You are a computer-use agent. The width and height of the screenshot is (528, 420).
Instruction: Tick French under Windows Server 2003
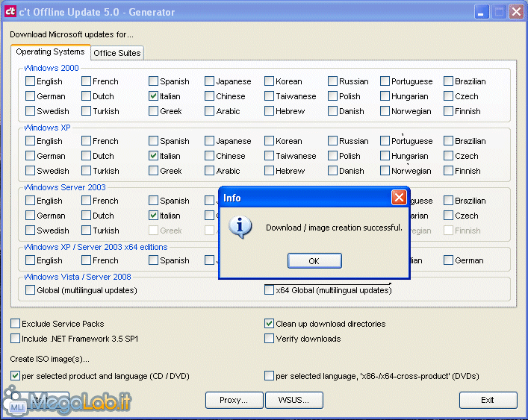coord(86,201)
